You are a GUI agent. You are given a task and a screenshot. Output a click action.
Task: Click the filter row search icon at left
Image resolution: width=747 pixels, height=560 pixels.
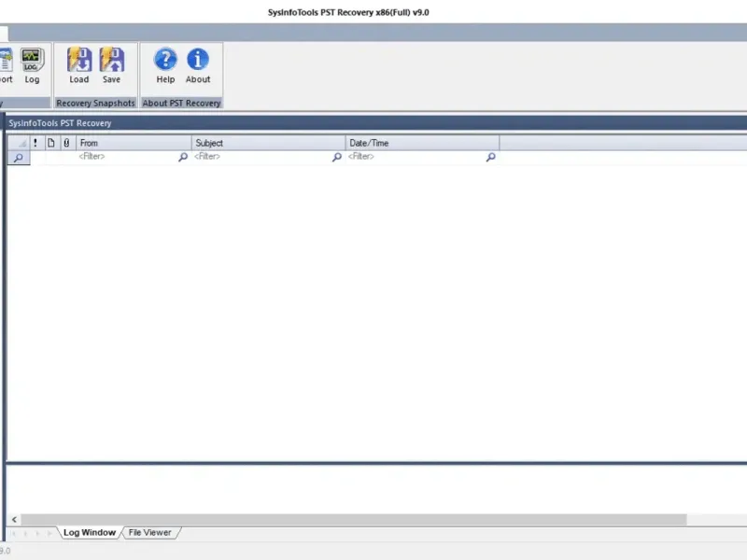(19, 157)
